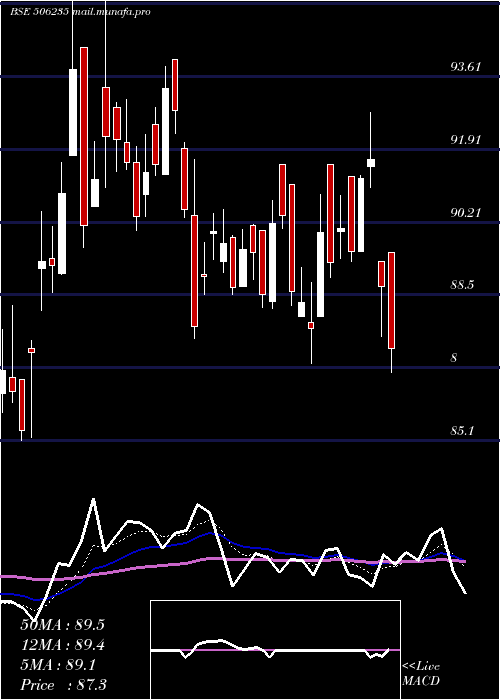
Task: Click the 93.61 price axis label
Action: [x=466, y=67]
